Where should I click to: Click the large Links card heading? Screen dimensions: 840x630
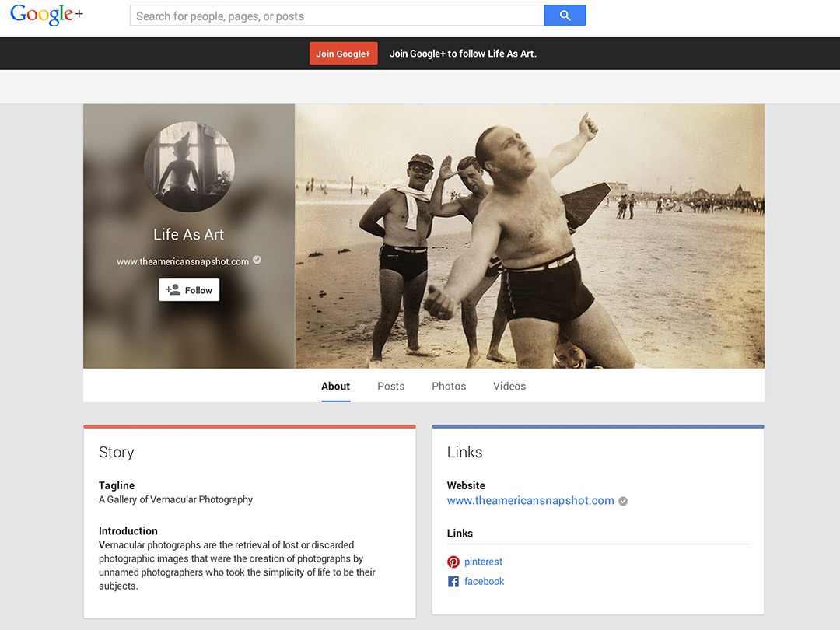[464, 452]
